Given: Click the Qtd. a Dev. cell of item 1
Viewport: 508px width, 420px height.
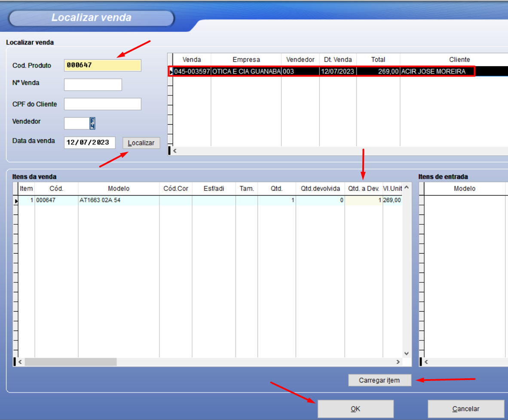Looking at the screenshot, I should click(x=364, y=200).
